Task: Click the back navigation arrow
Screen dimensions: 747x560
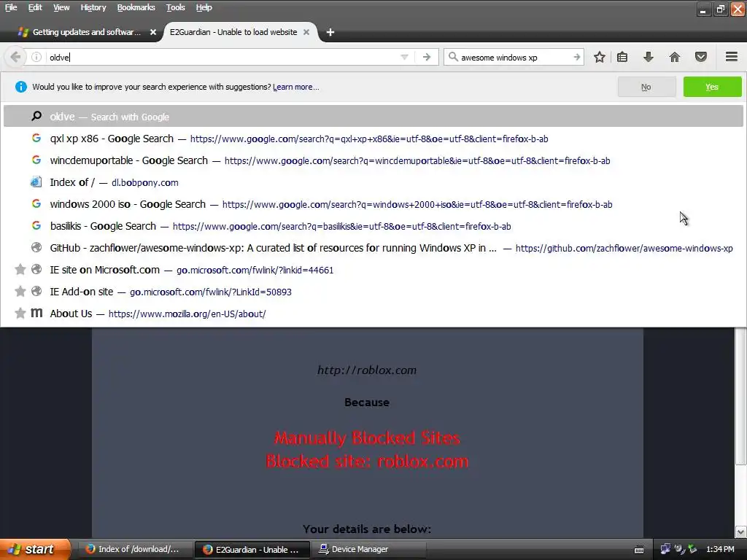Action: coord(15,57)
